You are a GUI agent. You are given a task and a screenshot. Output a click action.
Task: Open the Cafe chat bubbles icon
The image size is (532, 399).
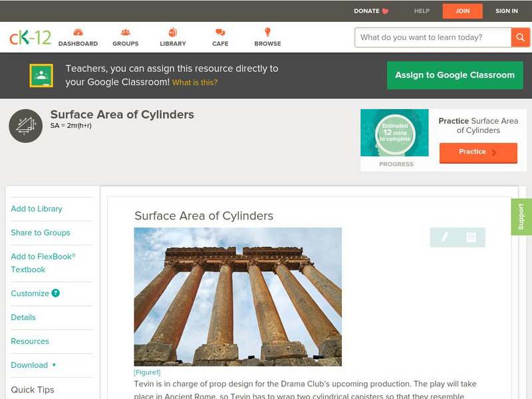pyautogui.click(x=220, y=33)
